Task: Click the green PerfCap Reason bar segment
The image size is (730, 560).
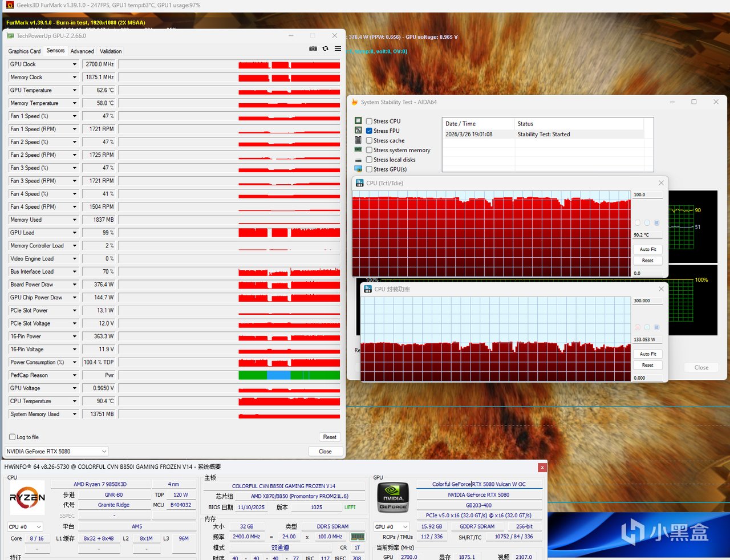Action: point(252,375)
